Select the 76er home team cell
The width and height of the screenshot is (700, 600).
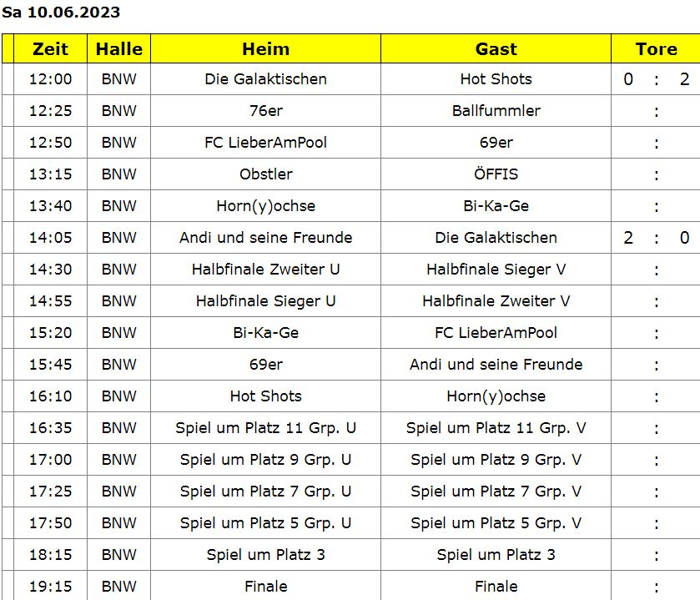click(x=265, y=111)
